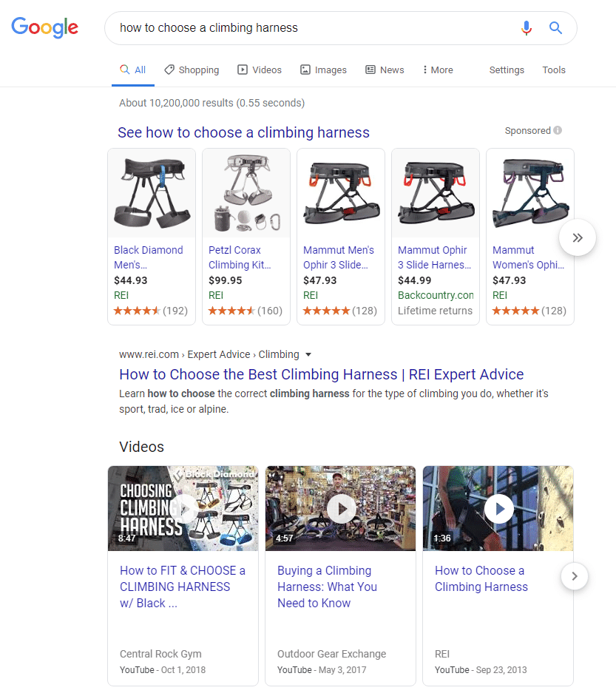Image resolution: width=616 pixels, height=696 pixels.
Task: Click the 'Videos' section heading
Action: (x=141, y=447)
